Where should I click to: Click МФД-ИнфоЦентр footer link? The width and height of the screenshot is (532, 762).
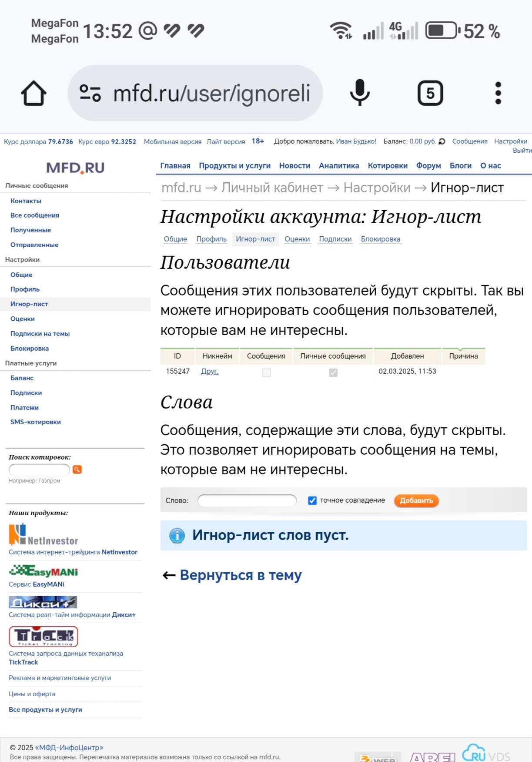[69, 748]
